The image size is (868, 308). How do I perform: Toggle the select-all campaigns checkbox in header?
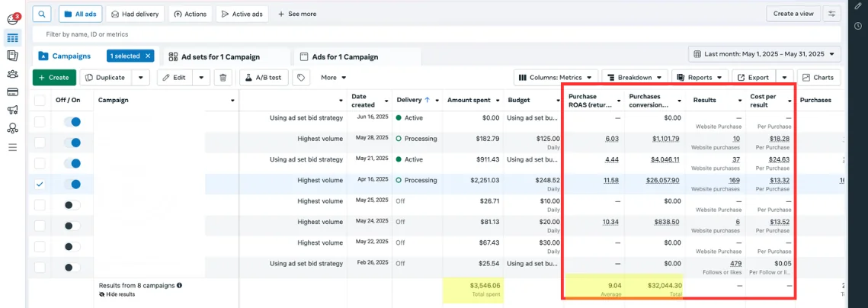click(x=40, y=101)
